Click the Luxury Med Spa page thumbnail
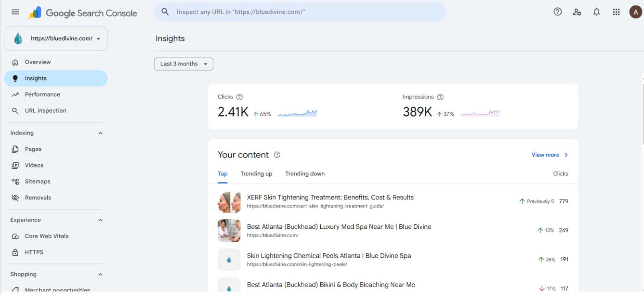The image size is (644, 294). 229,231
